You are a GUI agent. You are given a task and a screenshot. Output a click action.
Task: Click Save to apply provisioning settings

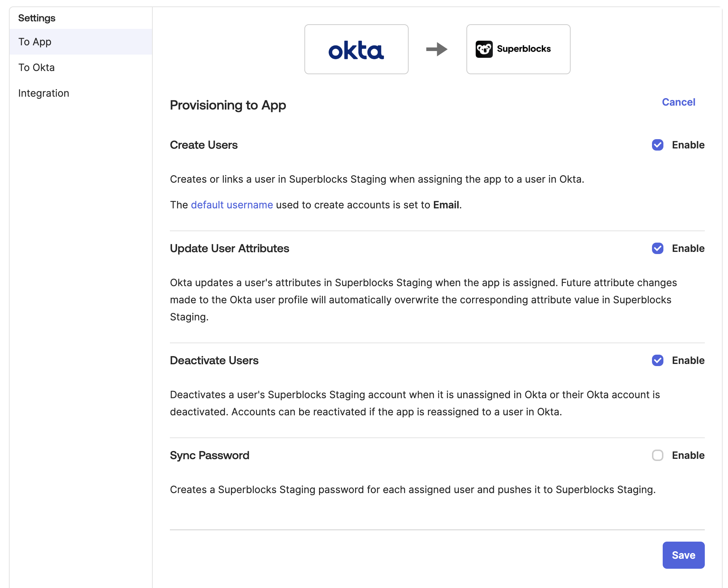[683, 555]
